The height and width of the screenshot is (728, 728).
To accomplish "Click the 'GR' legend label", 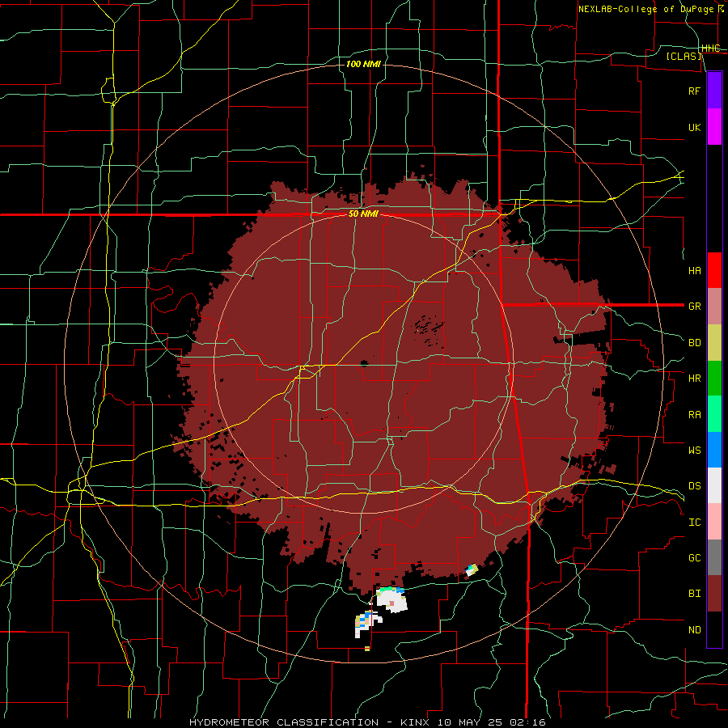I will tap(695, 307).
